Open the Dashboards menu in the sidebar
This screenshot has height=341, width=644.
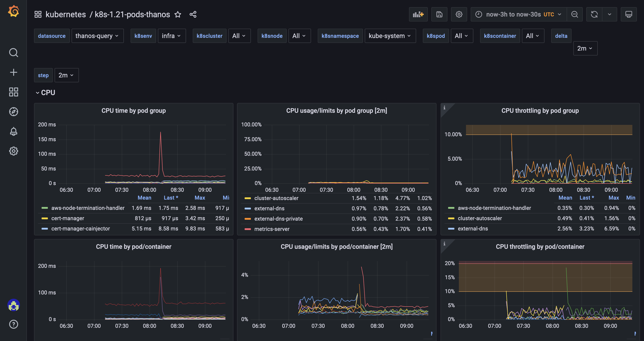coord(13,92)
